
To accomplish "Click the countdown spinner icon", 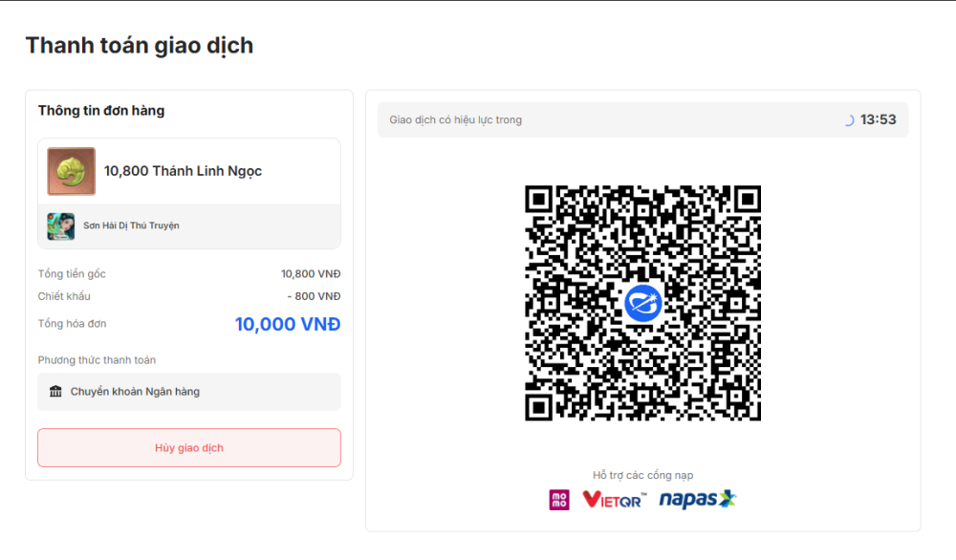I will point(848,120).
